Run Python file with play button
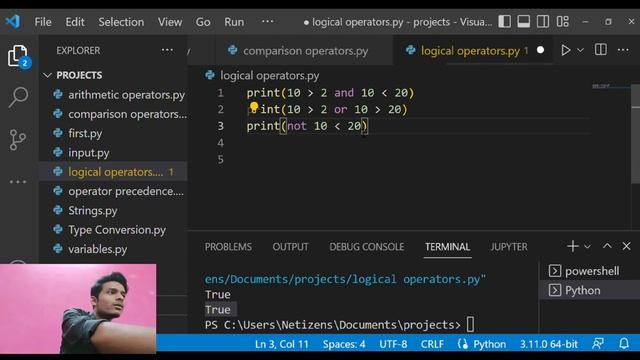The height and width of the screenshot is (360, 640). (565, 50)
